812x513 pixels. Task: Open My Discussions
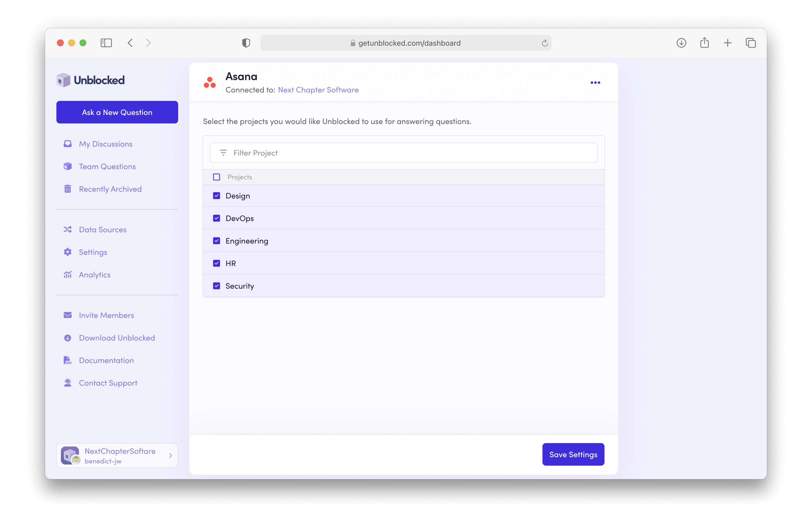pos(105,144)
